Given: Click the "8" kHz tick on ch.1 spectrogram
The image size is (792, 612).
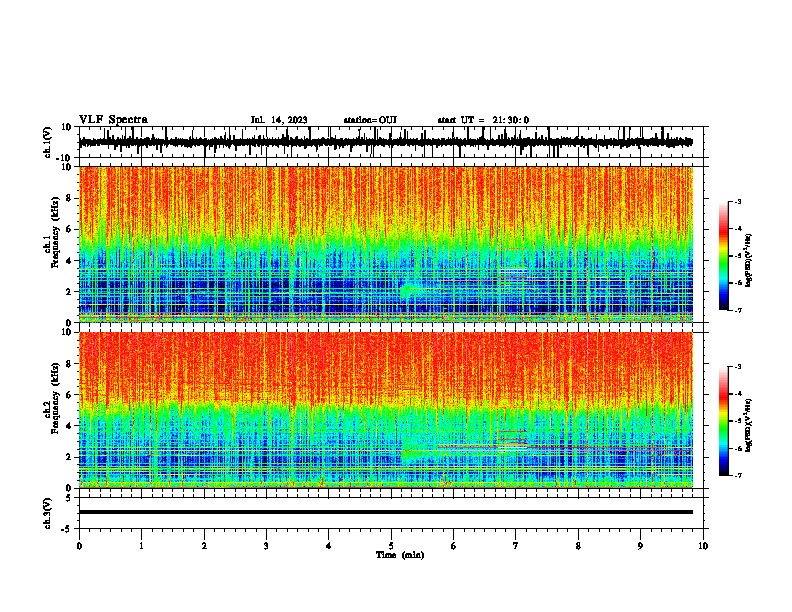Looking at the screenshot, I should tap(69, 198).
